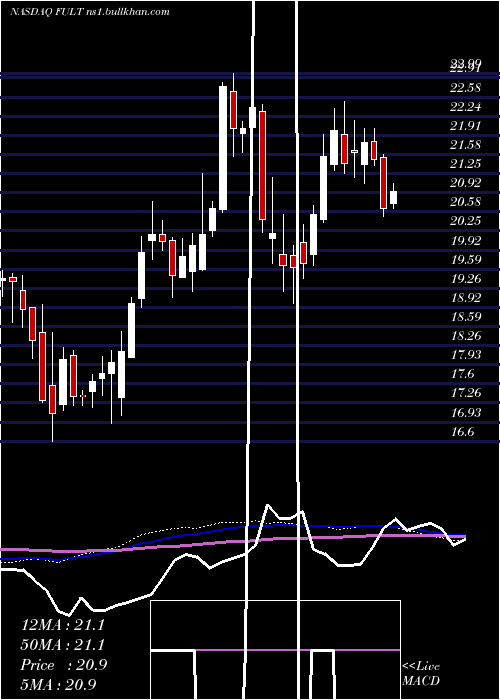
Task: Click the 20.25 price axis label
Action: tap(466, 221)
